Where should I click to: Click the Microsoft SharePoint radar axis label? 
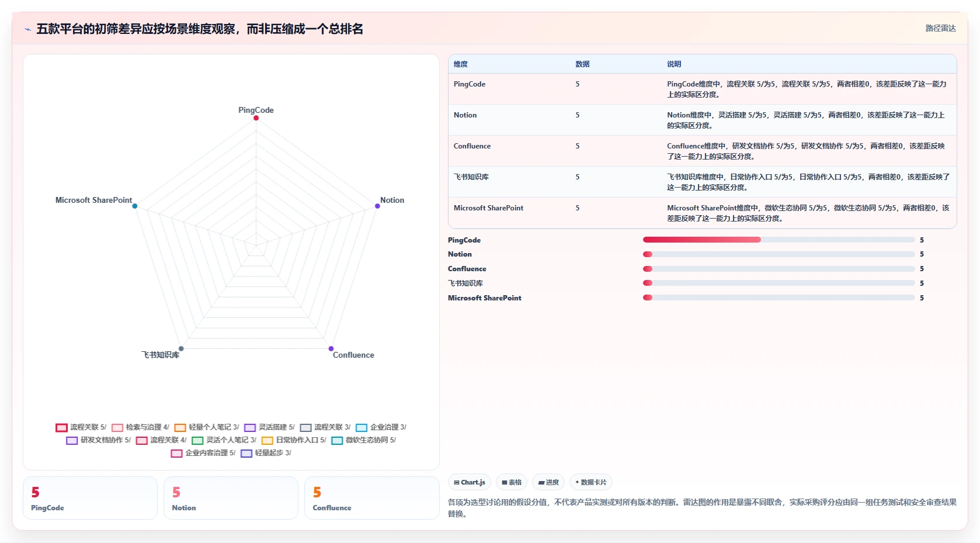[x=93, y=200]
